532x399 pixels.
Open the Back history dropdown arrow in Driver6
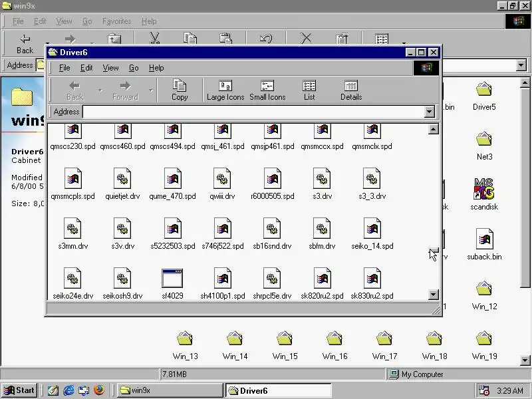[100, 90]
